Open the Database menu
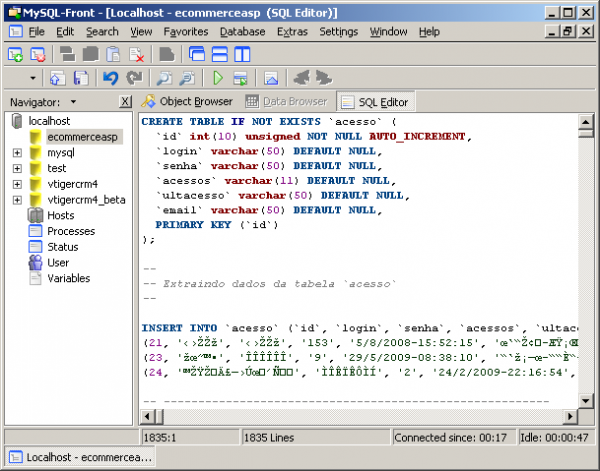 click(x=243, y=32)
